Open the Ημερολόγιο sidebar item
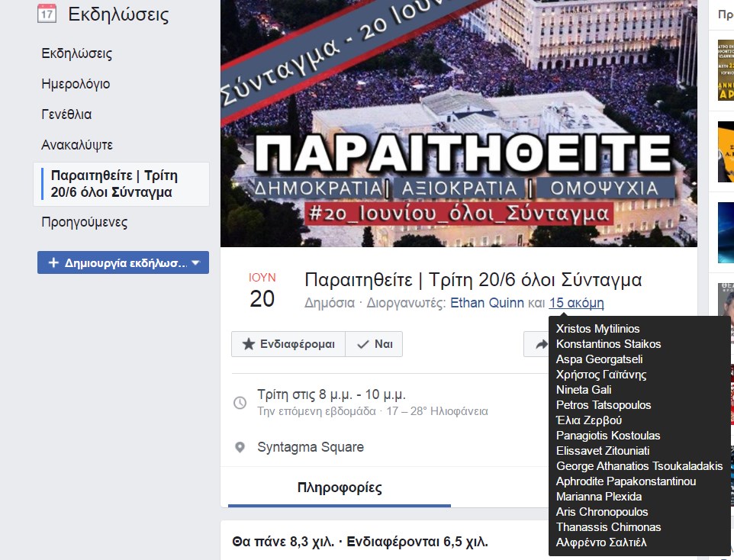The height and width of the screenshot is (560, 734). (x=76, y=84)
